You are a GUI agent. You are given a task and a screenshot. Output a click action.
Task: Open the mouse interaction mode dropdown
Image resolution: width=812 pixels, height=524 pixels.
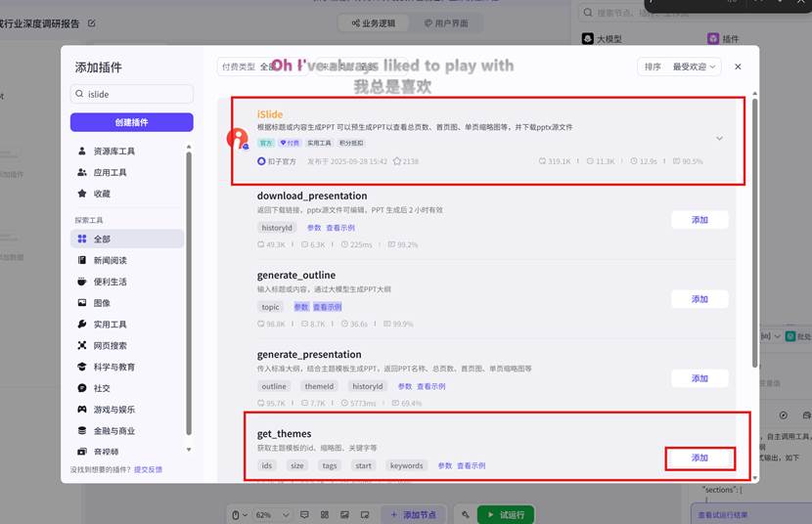(240, 515)
